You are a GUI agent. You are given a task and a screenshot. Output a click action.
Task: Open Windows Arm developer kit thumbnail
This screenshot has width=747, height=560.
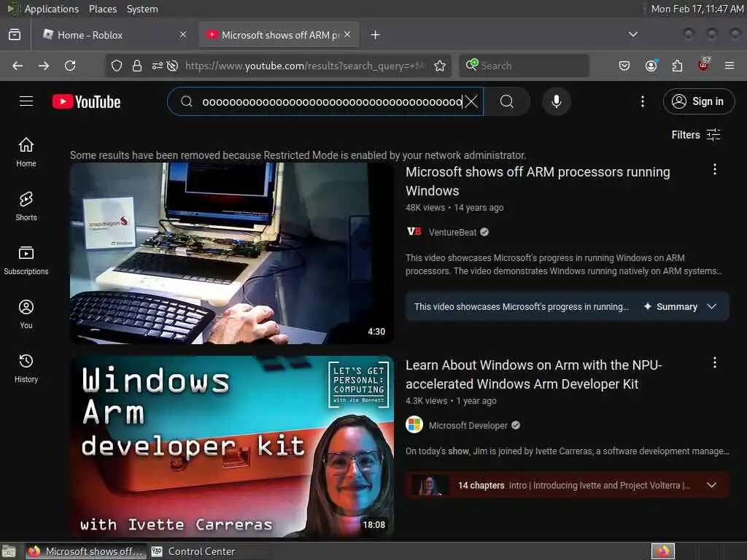[x=232, y=447]
